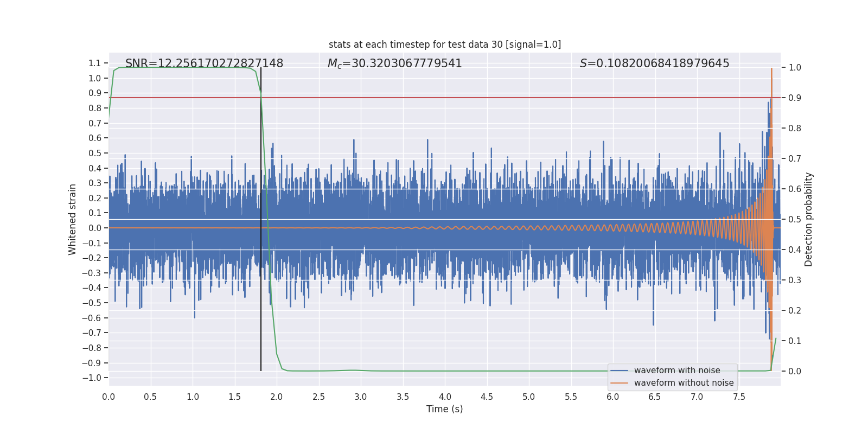This screenshot has height=434, width=868.
Task: Click the SNR value annotation
Action: (x=204, y=63)
